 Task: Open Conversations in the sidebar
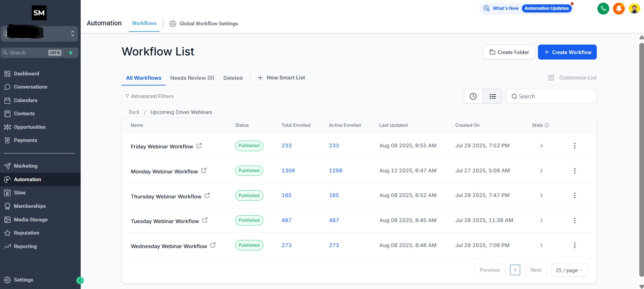(30, 87)
